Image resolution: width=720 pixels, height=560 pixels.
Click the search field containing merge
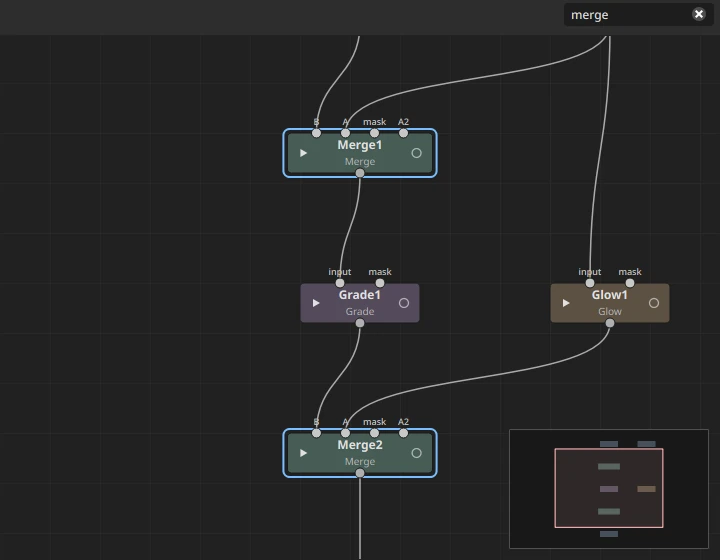(x=638, y=15)
